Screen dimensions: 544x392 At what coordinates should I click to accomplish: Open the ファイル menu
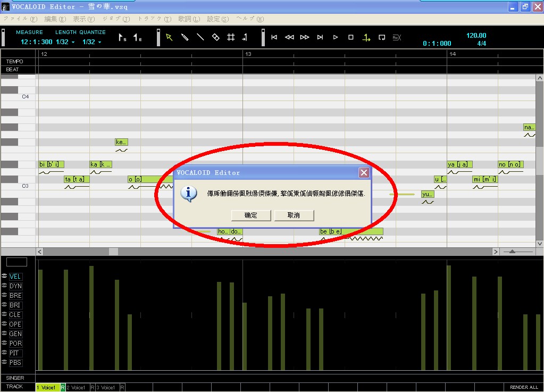pyautogui.click(x=20, y=19)
